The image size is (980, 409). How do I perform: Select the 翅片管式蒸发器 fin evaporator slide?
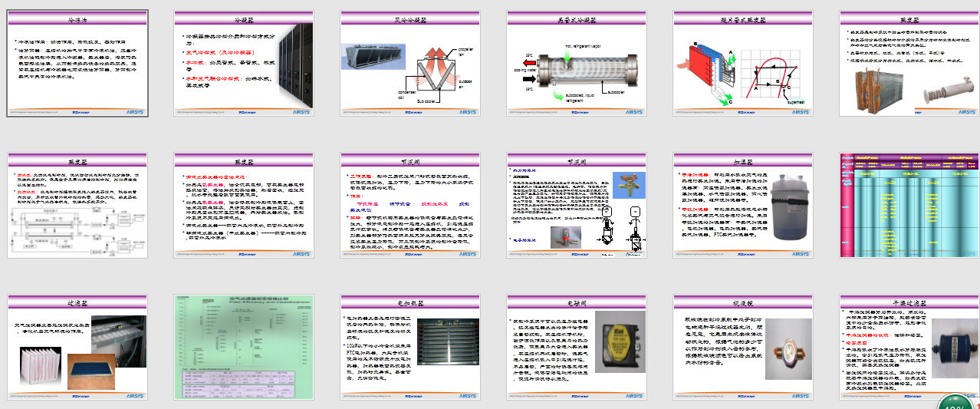click(743, 64)
